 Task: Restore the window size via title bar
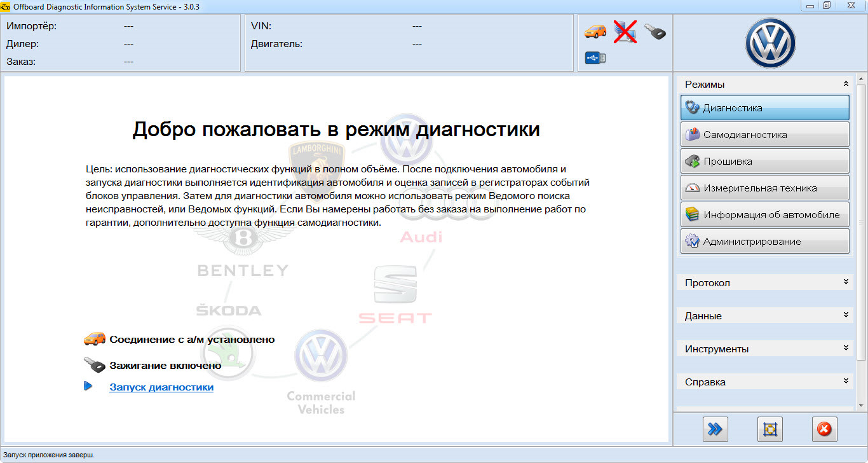827,5
